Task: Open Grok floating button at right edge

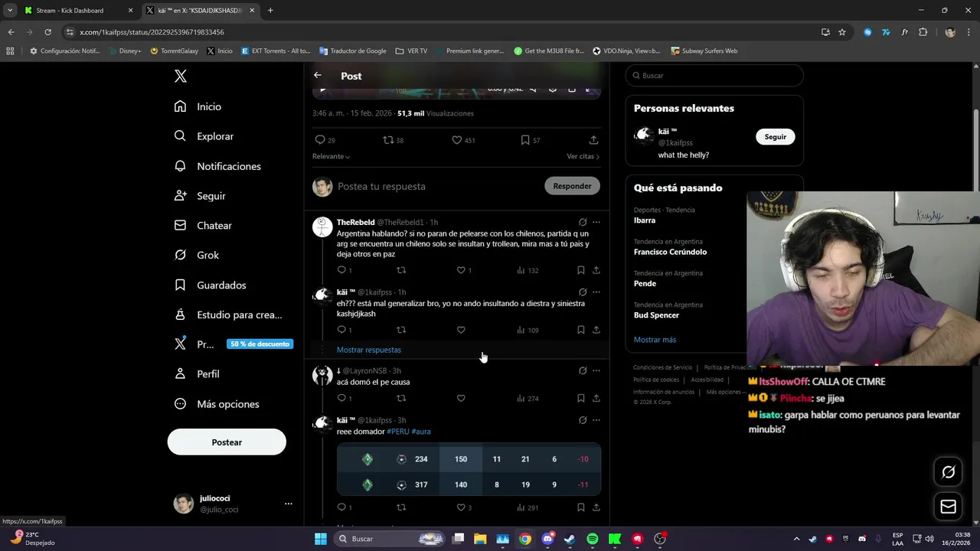Action: coord(948,472)
